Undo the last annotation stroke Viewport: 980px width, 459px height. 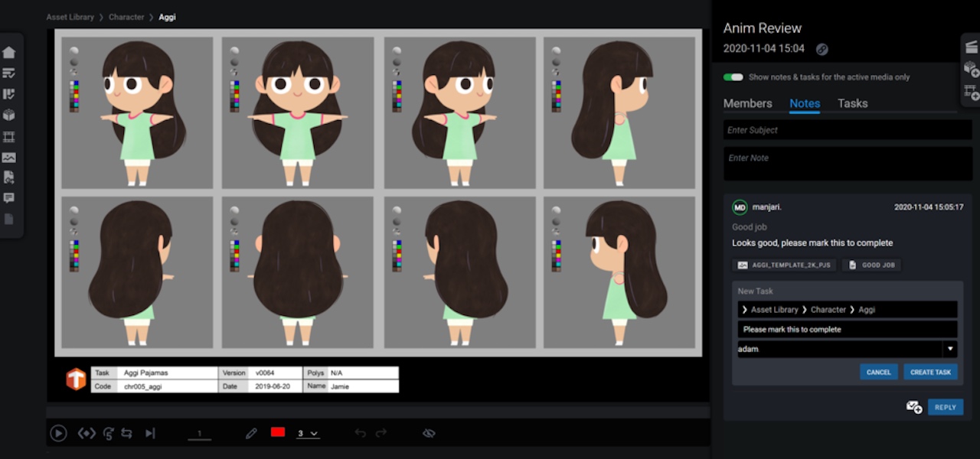(x=360, y=433)
